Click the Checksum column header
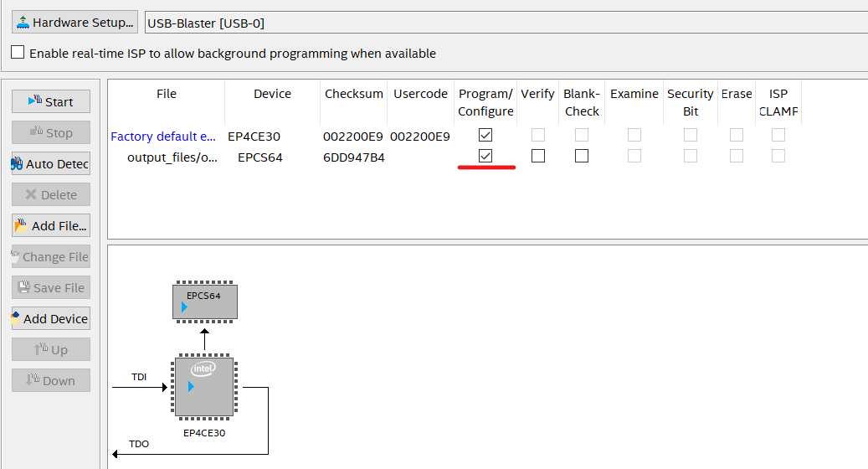868x469 pixels. pos(354,94)
